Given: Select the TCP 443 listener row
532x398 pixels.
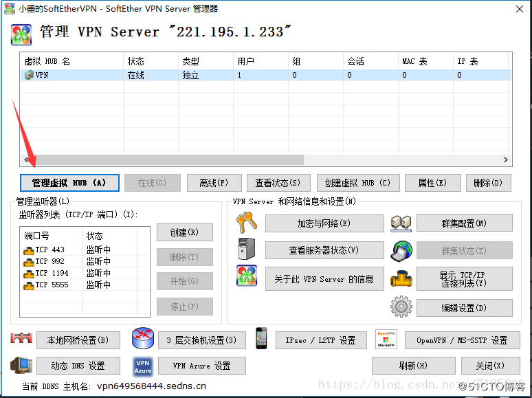Looking at the screenshot, I should [85, 250].
